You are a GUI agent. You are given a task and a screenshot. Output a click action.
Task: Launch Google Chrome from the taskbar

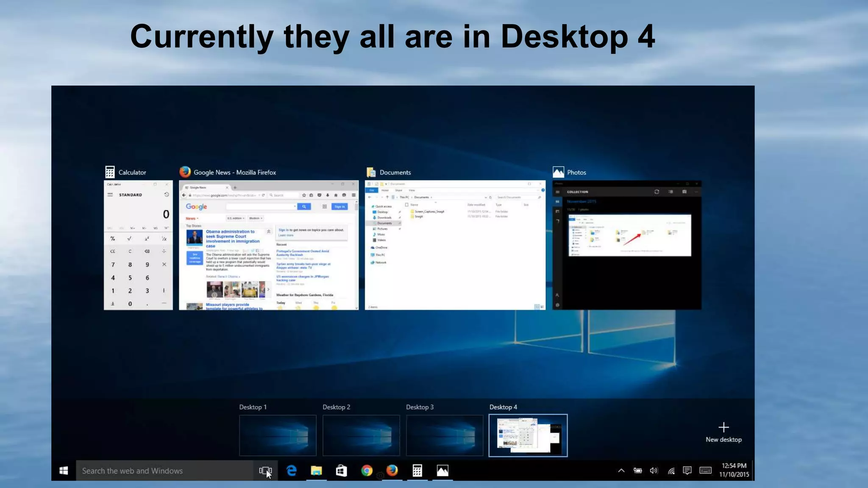coord(367,471)
